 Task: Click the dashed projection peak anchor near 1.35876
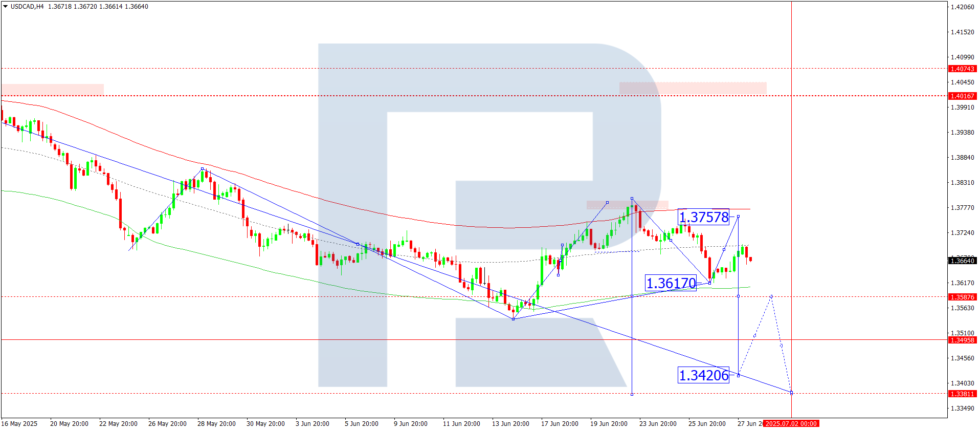pos(771,296)
